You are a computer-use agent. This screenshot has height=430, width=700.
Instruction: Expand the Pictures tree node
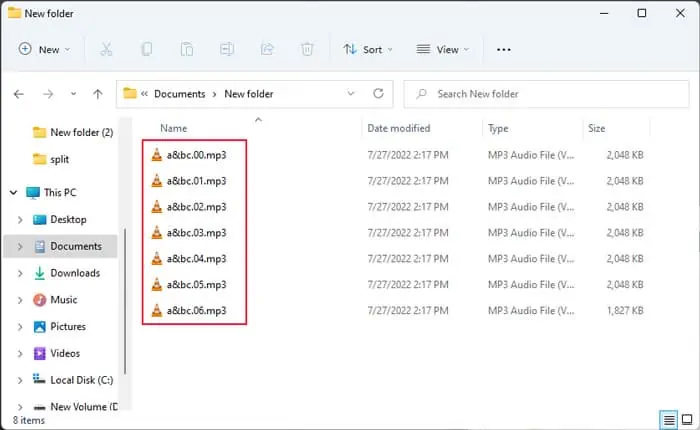coord(20,327)
